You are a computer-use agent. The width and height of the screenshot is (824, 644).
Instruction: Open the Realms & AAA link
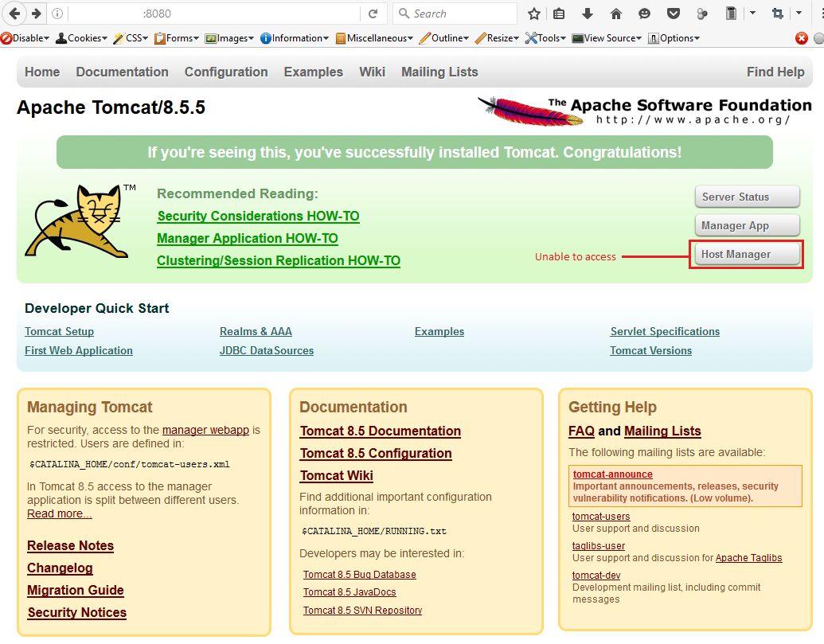pyautogui.click(x=256, y=331)
